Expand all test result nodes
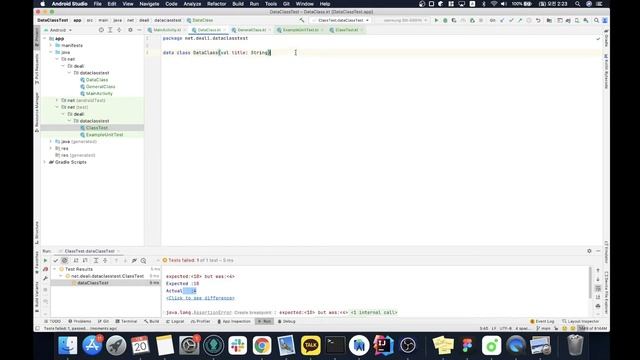Image resolution: width=640 pixels, height=360 pixels. click(x=96, y=260)
